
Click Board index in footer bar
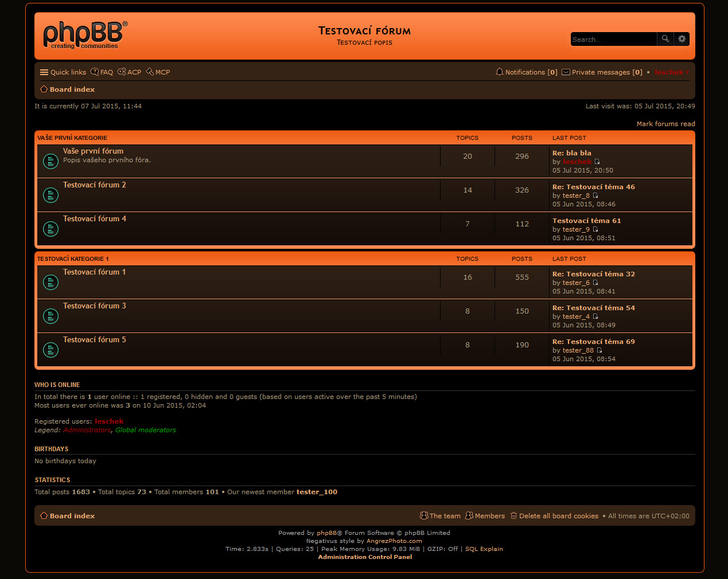[68, 516]
